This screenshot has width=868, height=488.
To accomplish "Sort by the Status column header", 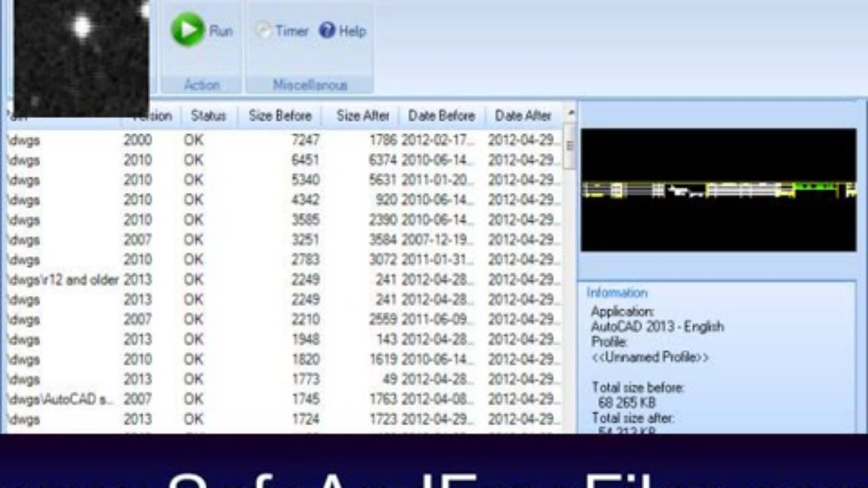I will (x=208, y=116).
